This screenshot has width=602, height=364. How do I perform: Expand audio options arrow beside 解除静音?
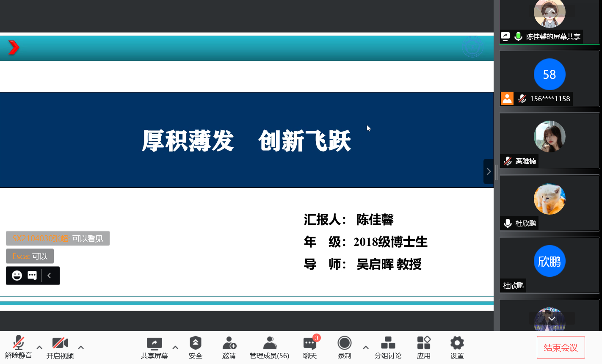coord(39,347)
